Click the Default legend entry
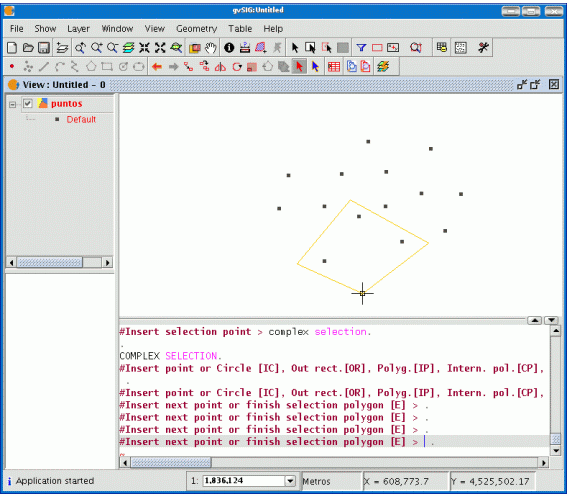569x496 pixels. (x=81, y=119)
